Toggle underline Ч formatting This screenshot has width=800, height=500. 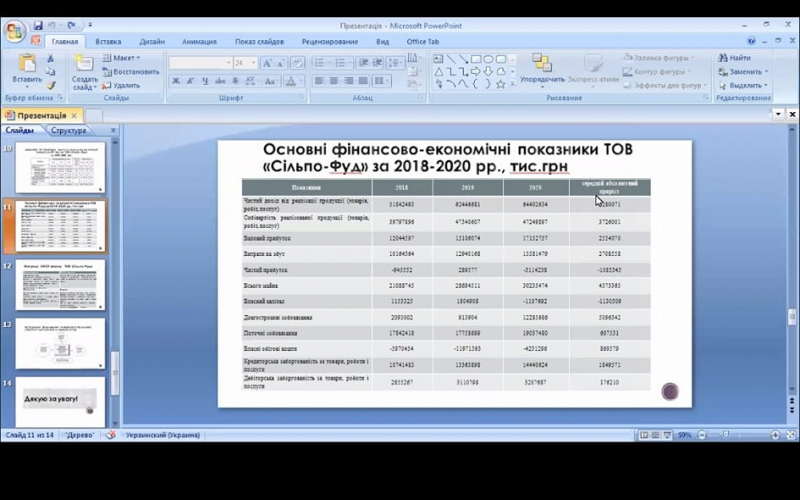(205, 81)
